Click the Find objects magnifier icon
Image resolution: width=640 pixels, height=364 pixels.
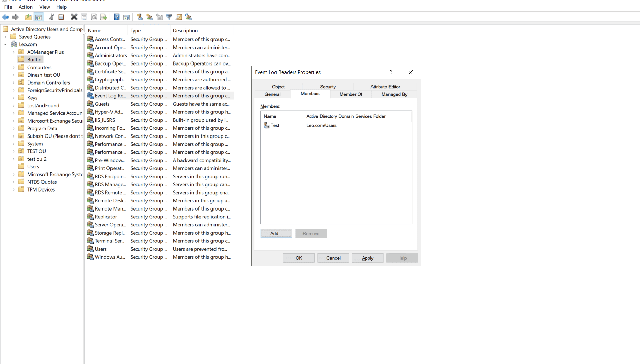(x=179, y=17)
